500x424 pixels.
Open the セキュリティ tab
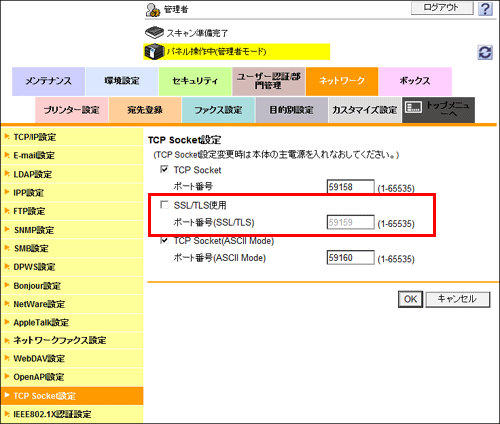click(x=195, y=81)
